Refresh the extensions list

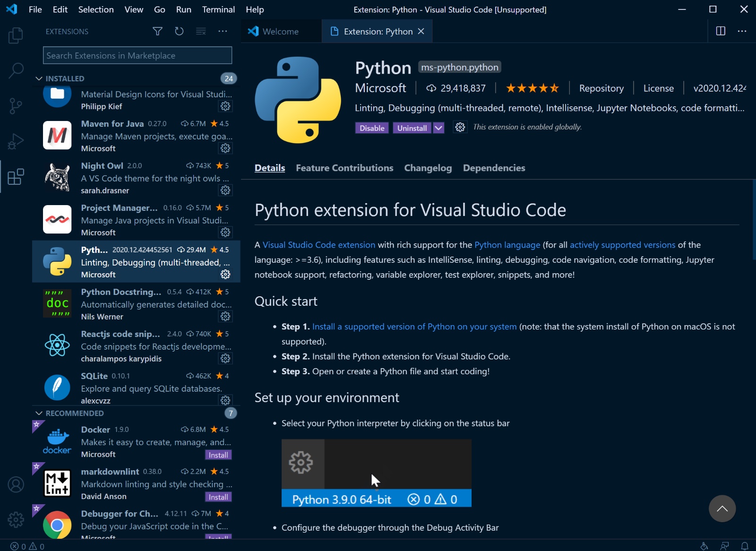[179, 31]
